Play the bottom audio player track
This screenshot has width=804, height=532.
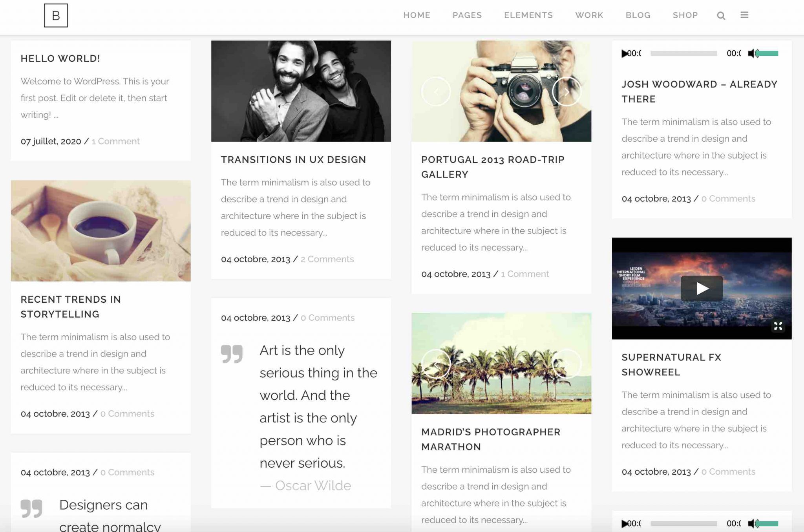click(624, 523)
